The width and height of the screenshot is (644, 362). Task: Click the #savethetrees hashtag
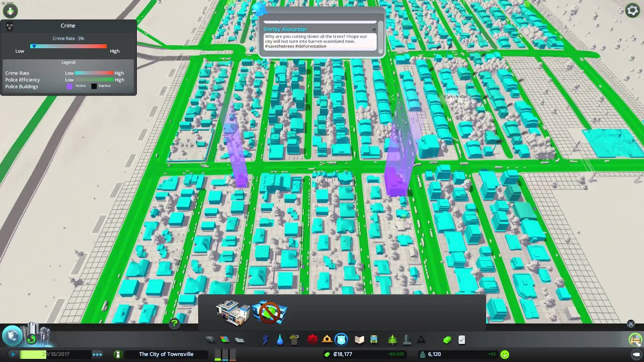point(279,46)
